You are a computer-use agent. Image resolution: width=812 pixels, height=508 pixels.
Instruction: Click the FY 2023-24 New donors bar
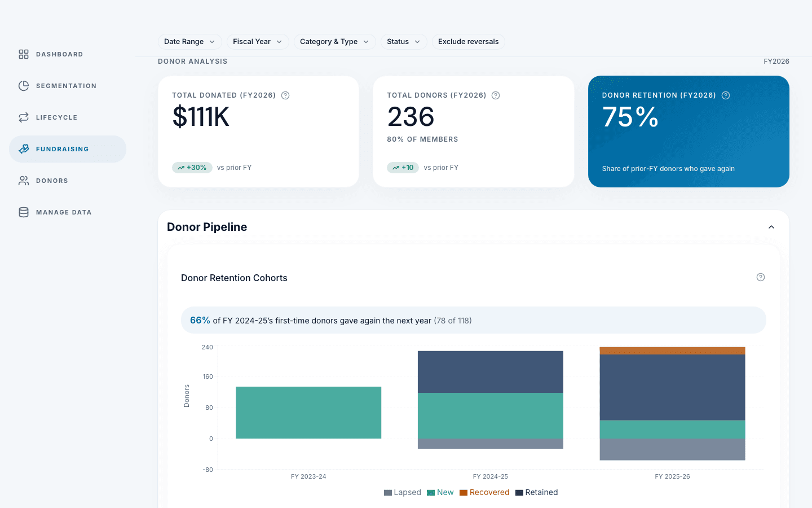(308, 413)
